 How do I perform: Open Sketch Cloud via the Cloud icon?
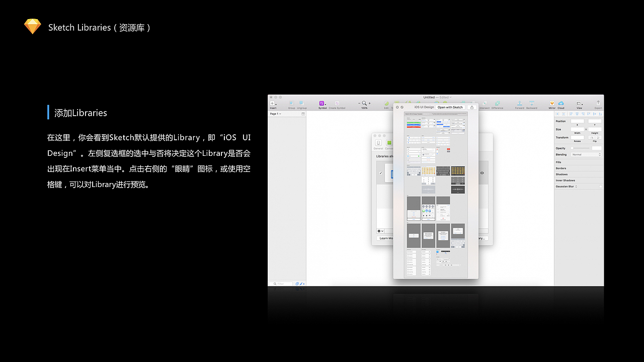point(561,104)
